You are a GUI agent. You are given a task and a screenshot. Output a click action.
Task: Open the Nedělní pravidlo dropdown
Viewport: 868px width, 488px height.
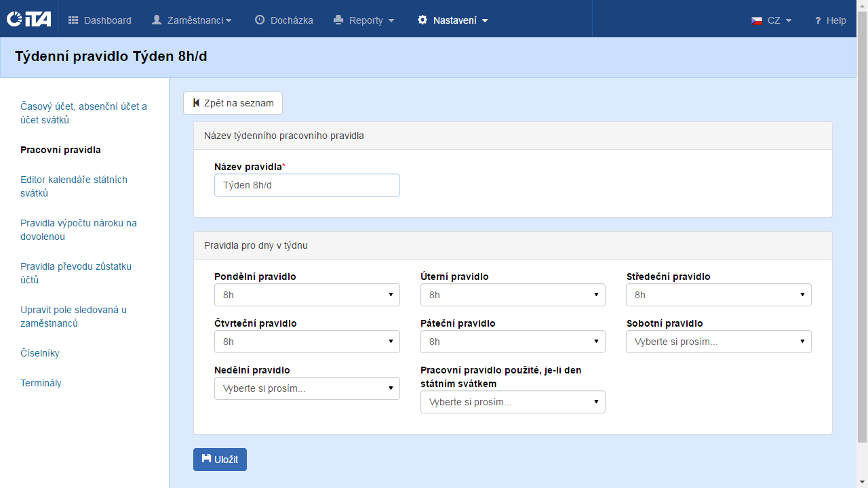[x=307, y=388]
